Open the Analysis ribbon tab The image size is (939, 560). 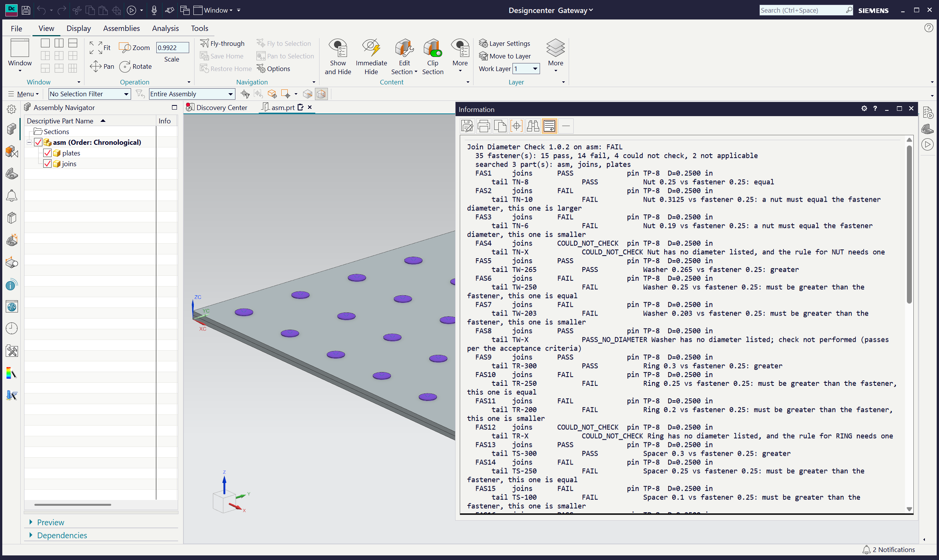click(165, 28)
